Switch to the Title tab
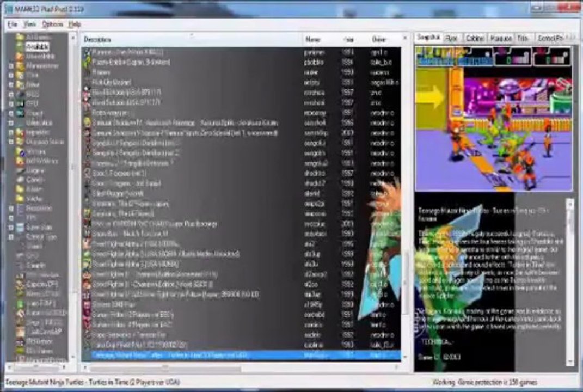This screenshot has width=583, height=392. point(523,38)
